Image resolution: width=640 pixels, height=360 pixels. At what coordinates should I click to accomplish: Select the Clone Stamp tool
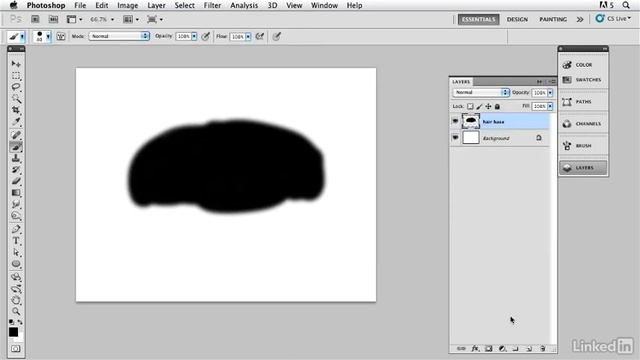point(16,158)
